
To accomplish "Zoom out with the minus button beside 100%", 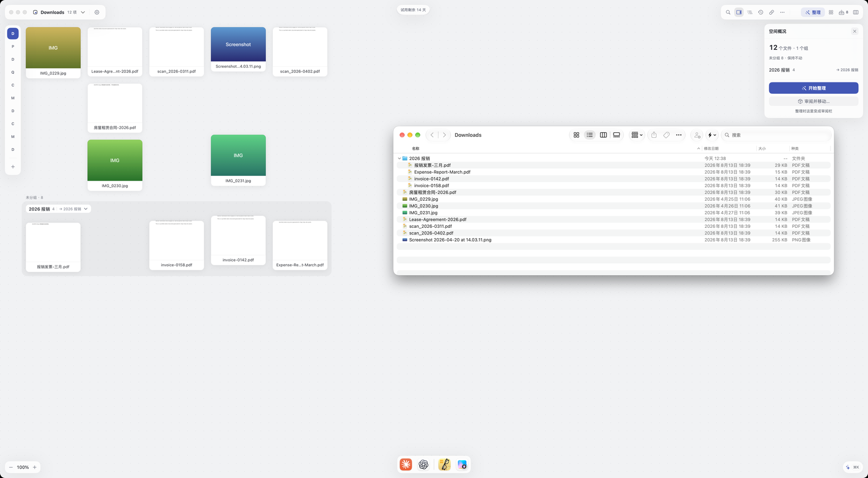I will click(11, 467).
